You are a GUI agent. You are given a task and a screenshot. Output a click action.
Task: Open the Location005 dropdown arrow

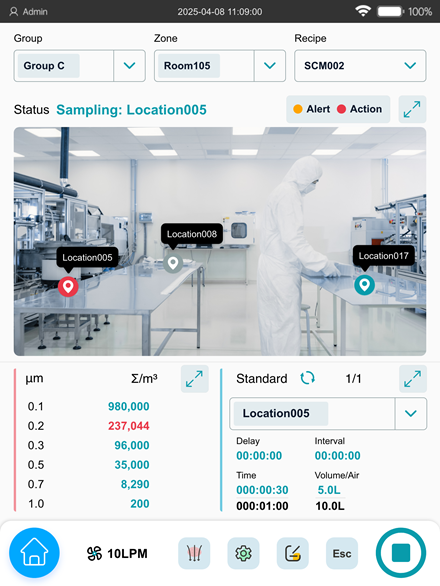coord(411,413)
